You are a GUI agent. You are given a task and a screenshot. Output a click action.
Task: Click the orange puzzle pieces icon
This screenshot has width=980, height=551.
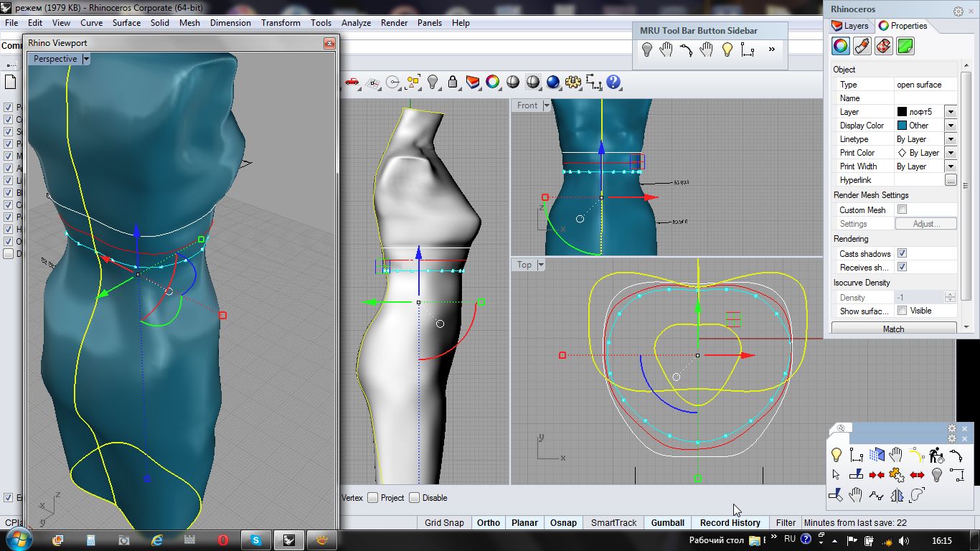tap(896, 475)
